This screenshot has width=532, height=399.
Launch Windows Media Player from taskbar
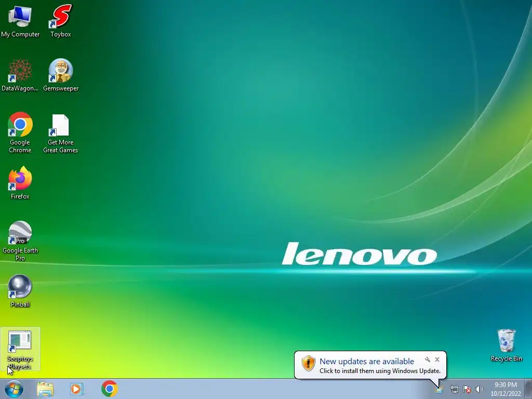pos(77,389)
